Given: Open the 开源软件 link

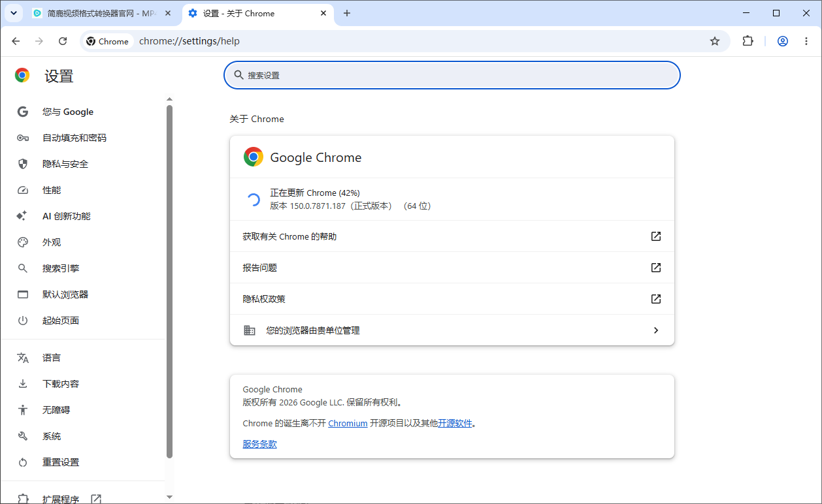Looking at the screenshot, I should tap(455, 423).
